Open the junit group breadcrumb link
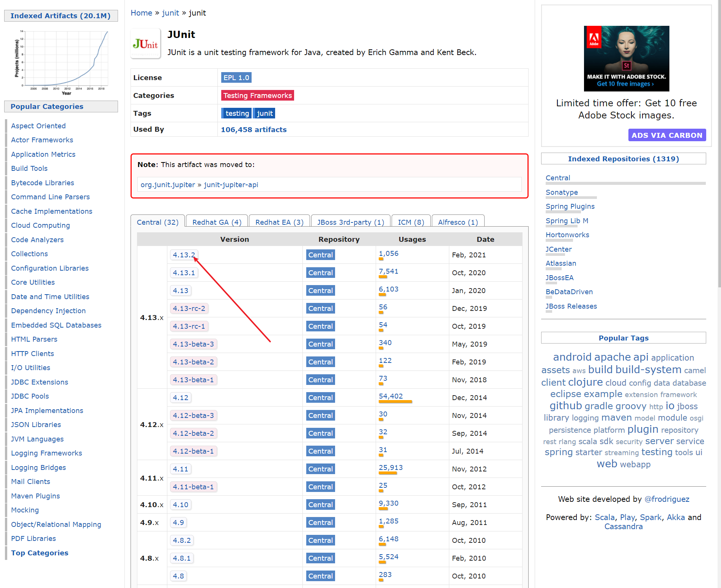The height and width of the screenshot is (588, 721). [x=170, y=13]
